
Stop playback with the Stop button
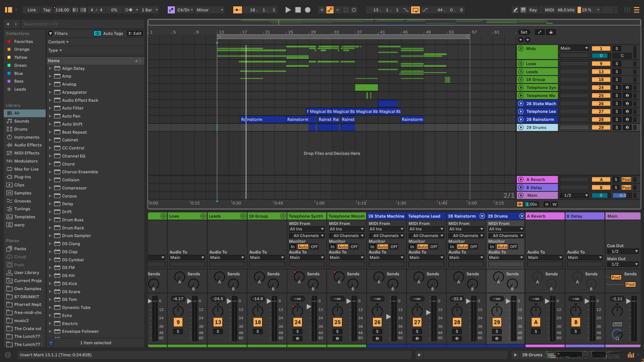[298, 10]
